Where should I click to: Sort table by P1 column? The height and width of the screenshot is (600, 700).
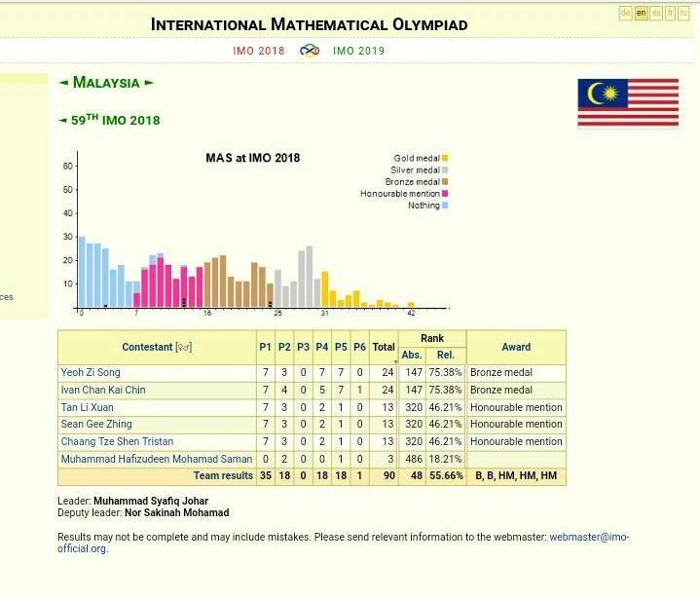(266, 347)
